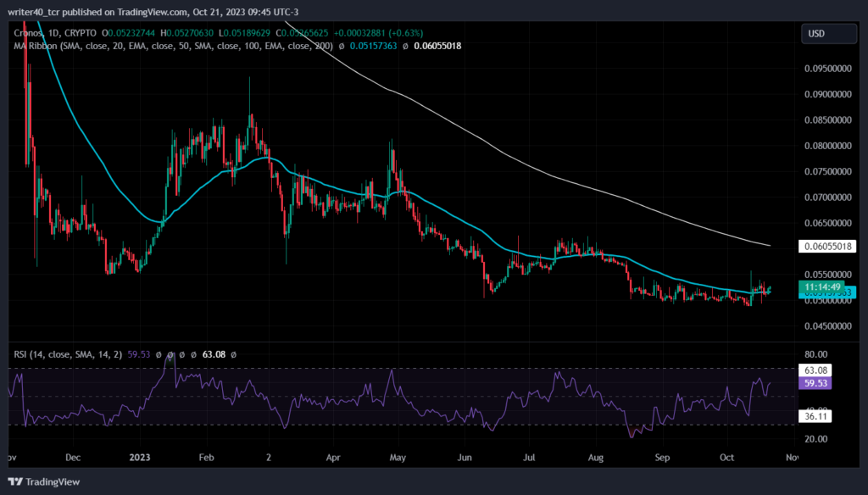Select the RSI (14, close, SMA, 14, 2) legend
This screenshot has width=868, height=495.
(x=68, y=354)
